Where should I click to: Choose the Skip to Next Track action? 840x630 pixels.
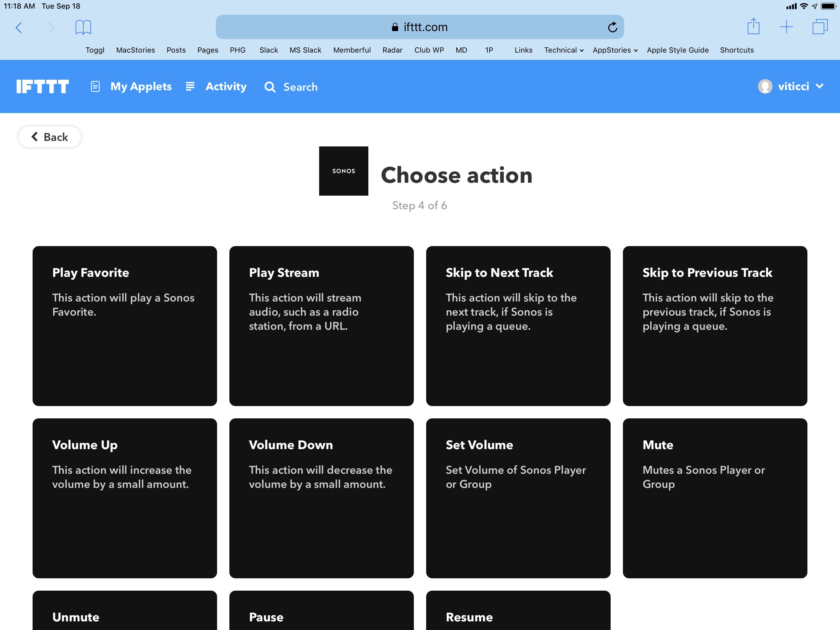pyautogui.click(x=518, y=326)
